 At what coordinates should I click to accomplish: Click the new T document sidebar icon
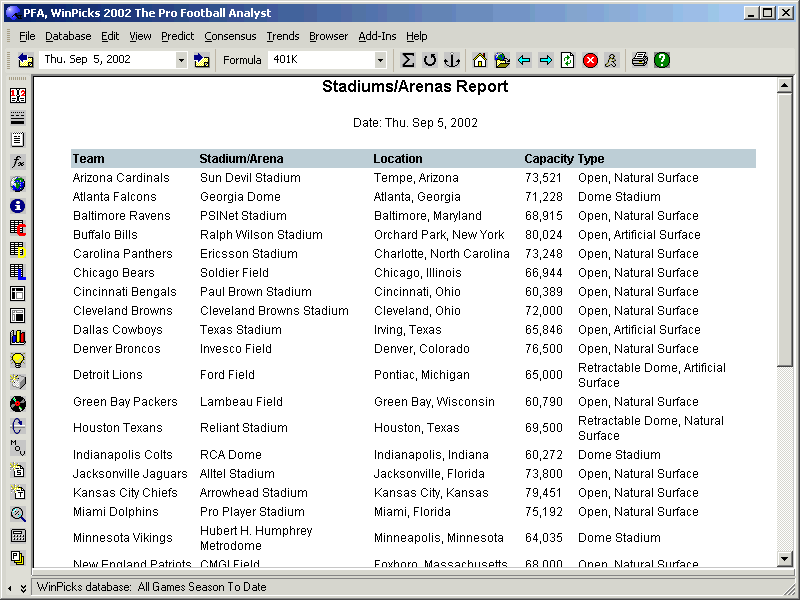(18, 492)
